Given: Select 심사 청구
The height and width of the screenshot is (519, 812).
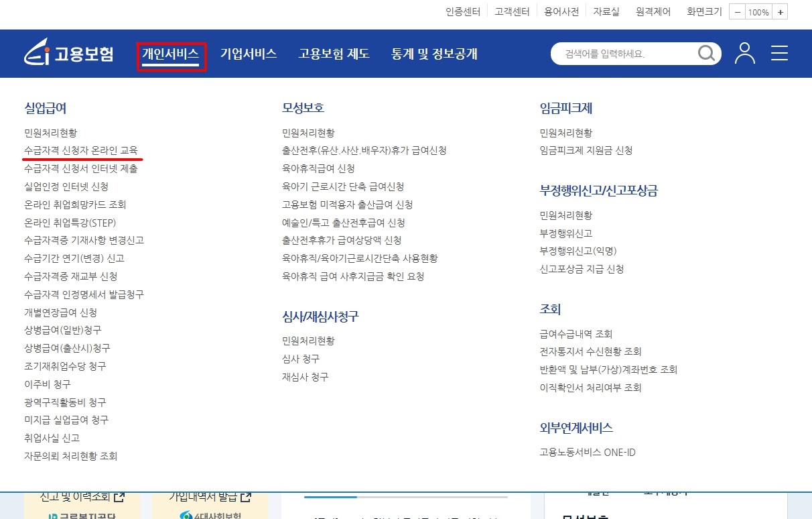Looking at the screenshot, I should click(x=301, y=359).
